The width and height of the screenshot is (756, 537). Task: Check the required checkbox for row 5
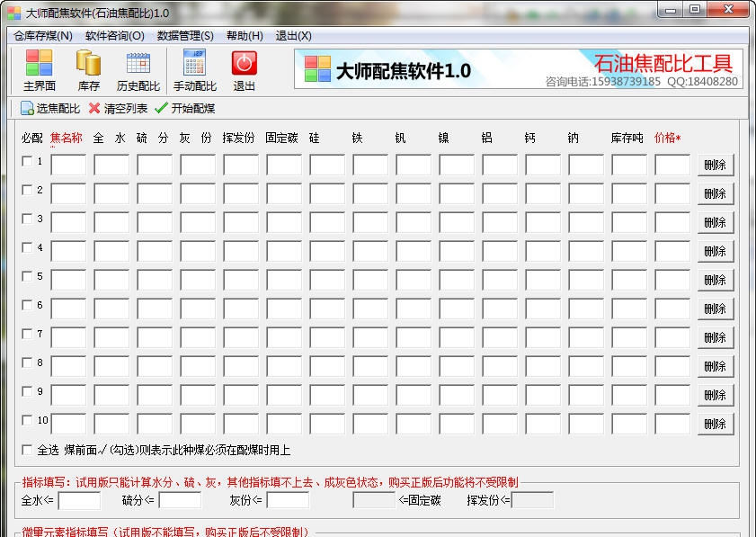pyautogui.click(x=26, y=276)
